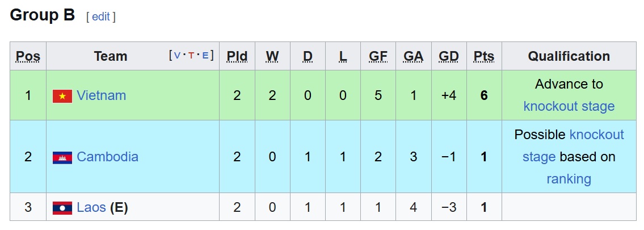The image size is (644, 230).
Task: Open knockout stage link in Vietnam row
Action: pos(569,106)
